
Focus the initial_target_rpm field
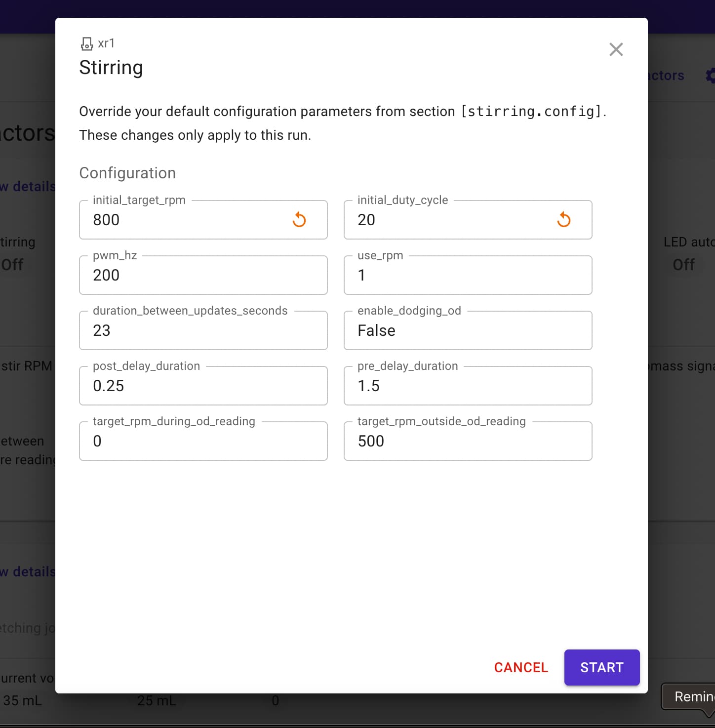(x=188, y=220)
